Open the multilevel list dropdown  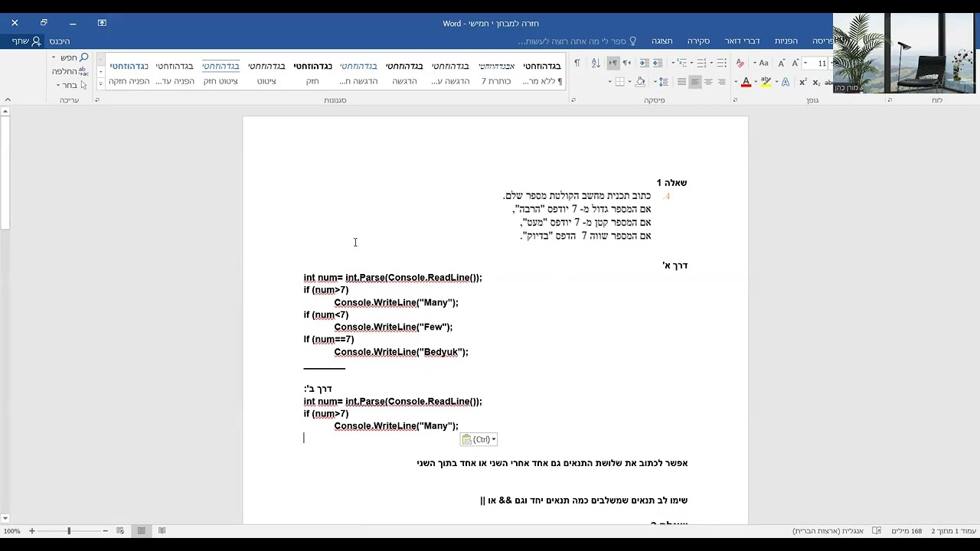click(x=673, y=63)
